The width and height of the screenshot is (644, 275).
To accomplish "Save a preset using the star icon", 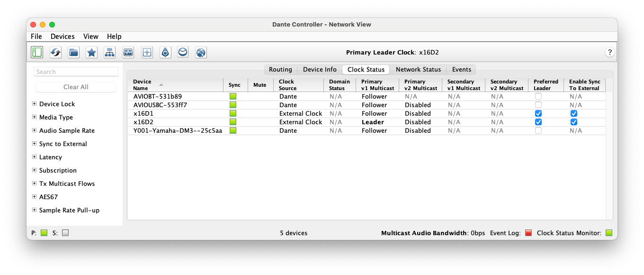I will click(91, 52).
